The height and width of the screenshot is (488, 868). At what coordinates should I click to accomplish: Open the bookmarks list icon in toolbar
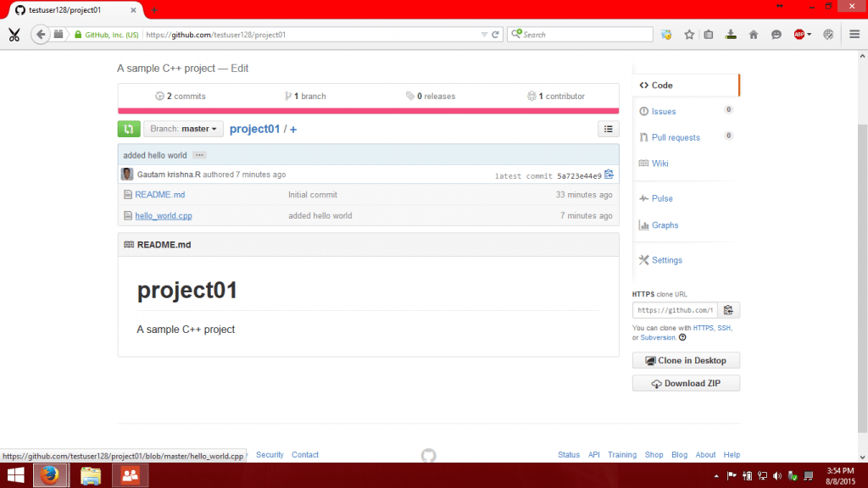709,34
